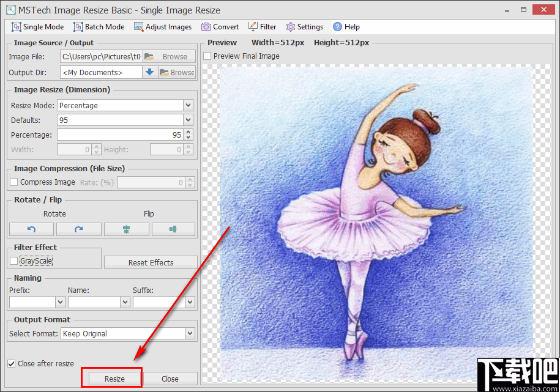Open the Filter tool in the toolbar
The width and height of the screenshot is (560, 392).
(262, 27)
